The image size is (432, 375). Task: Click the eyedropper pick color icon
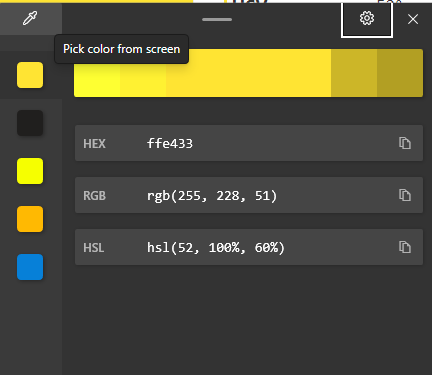click(x=30, y=18)
